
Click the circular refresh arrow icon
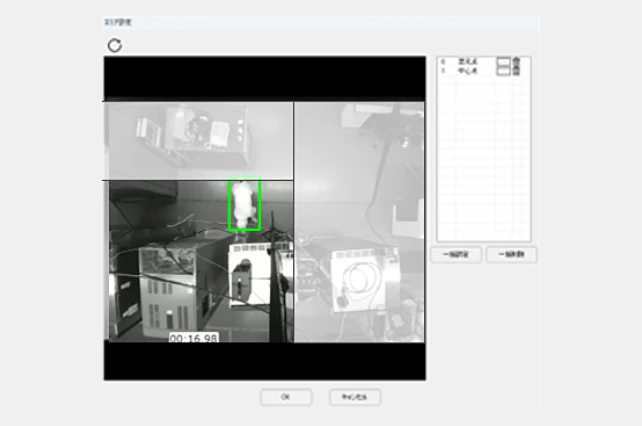click(x=114, y=45)
